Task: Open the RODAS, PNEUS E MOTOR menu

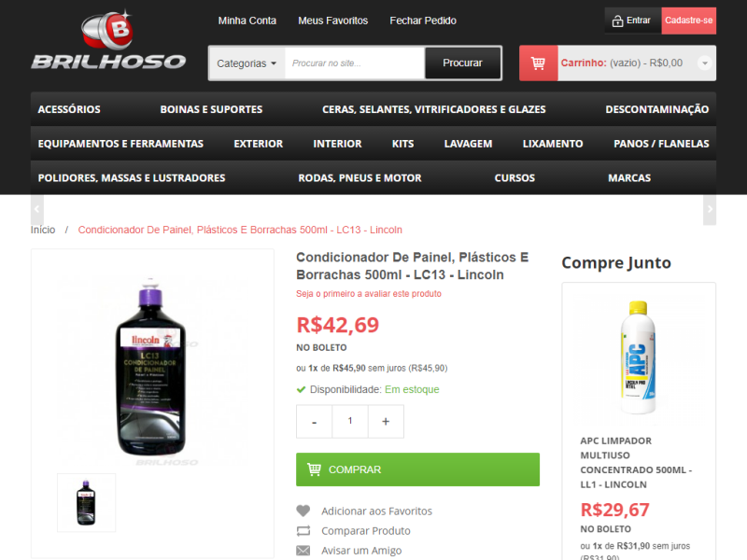Action: (x=359, y=178)
